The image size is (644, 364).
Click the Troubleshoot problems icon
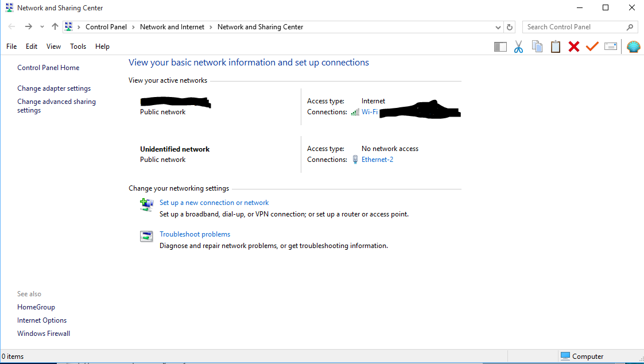point(146,236)
